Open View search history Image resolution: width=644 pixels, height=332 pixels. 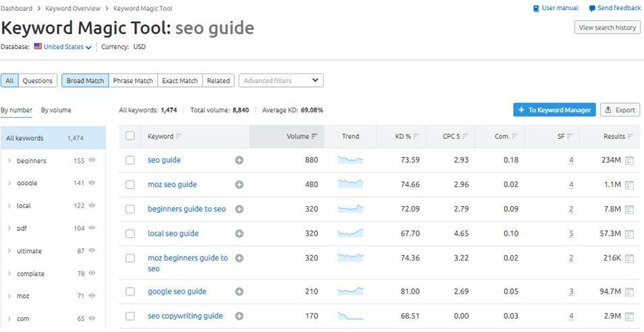[x=607, y=28]
